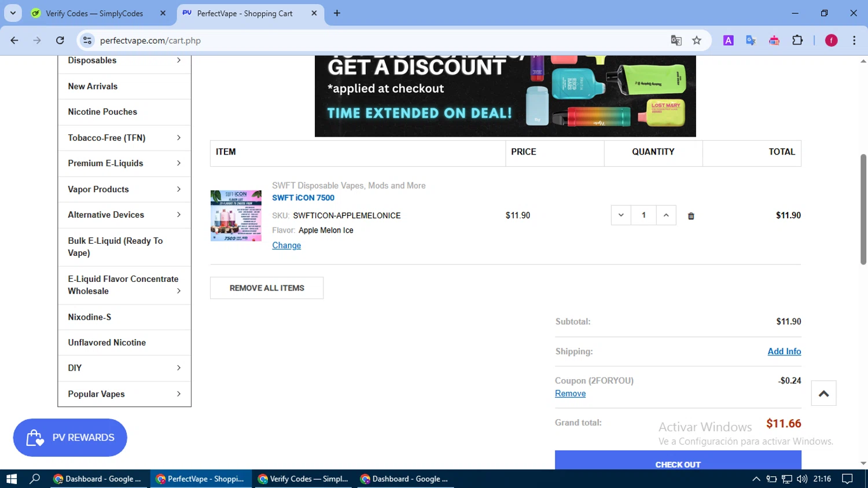Image resolution: width=868 pixels, height=488 pixels.
Task: Expand Alternative Devices chevron
Action: point(179,215)
